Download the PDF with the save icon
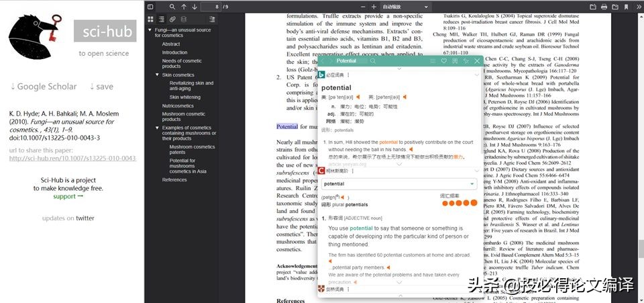The image size is (644, 303). (x=615, y=7)
